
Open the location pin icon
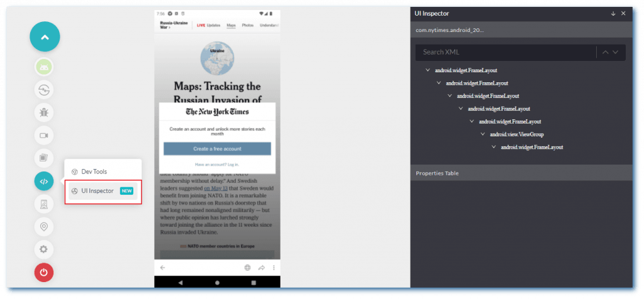coord(44,227)
